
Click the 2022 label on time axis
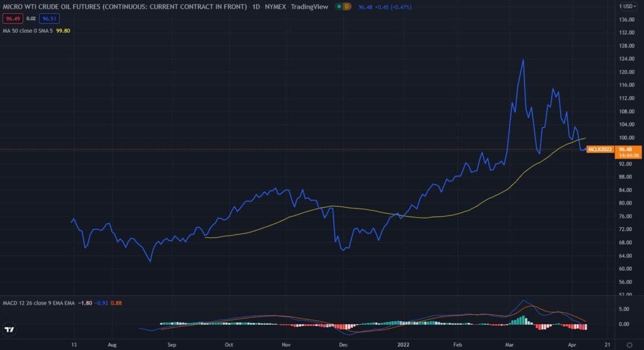[x=402, y=345]
